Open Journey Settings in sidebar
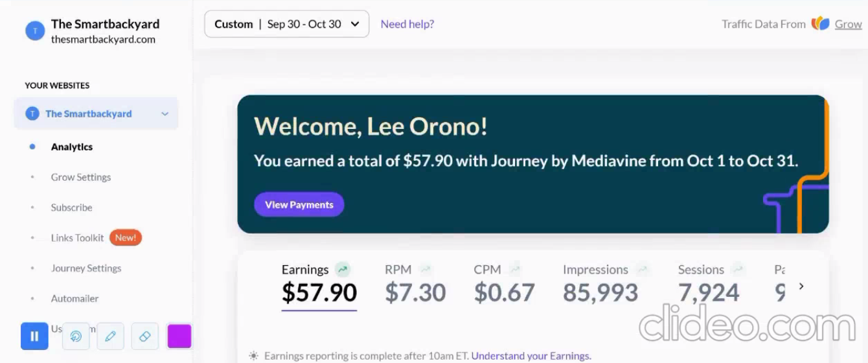The height and width of the screenshot is (363, 868). click(86, 268)
